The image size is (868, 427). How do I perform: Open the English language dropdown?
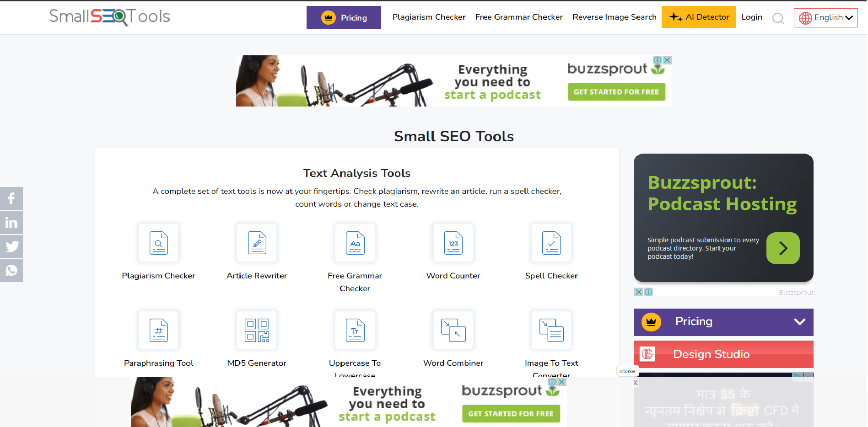pos(825,18)
